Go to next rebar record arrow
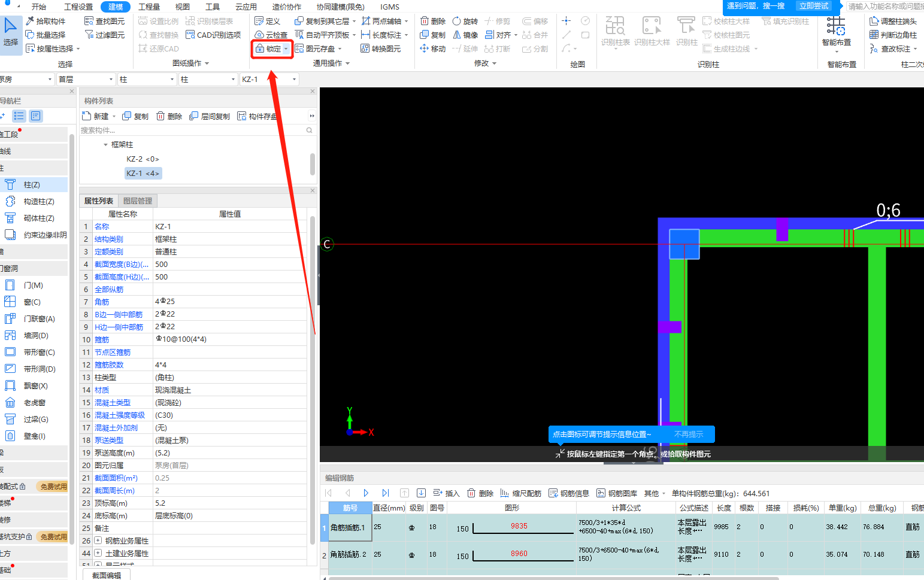The width and height of the screenshot is (924, 580). (x=366, y=493)
